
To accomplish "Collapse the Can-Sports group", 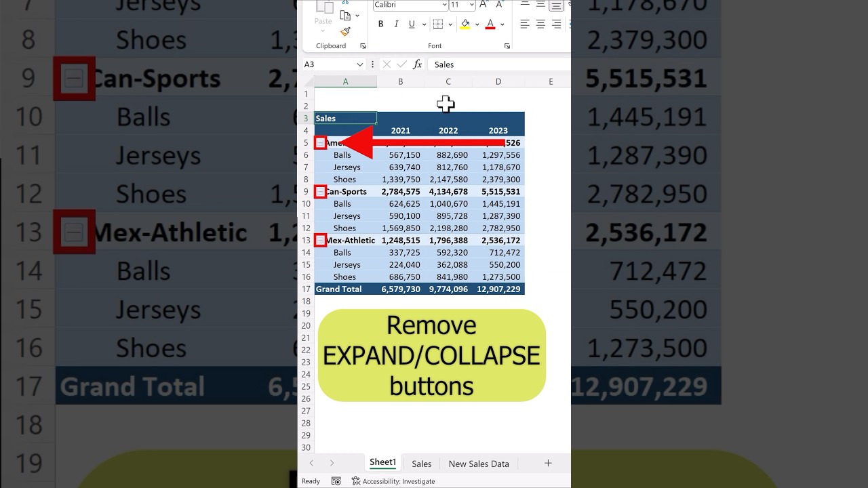I will [320, 192].
